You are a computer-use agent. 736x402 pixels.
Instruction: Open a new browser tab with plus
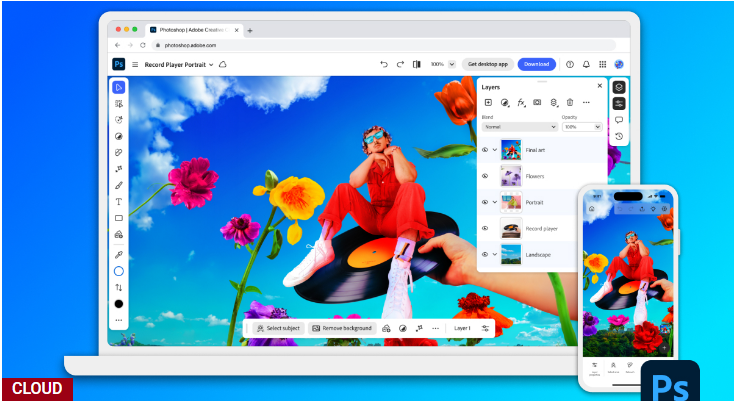tap(250, 31)
